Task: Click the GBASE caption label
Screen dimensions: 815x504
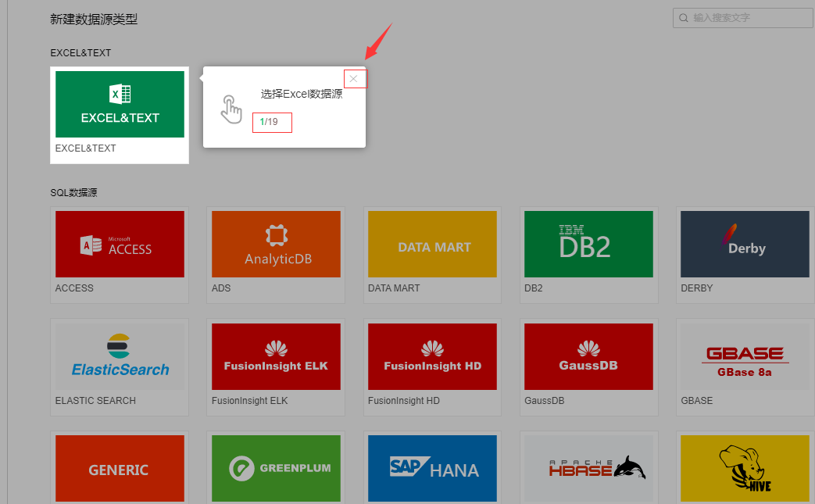Action: click(x=697, y=401)
